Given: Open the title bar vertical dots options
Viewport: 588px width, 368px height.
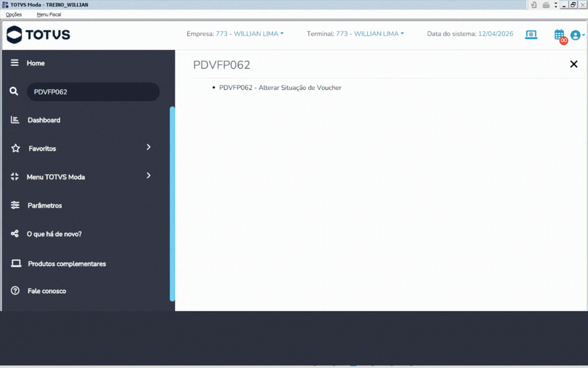Looking at the screenshot, I should (x=556, y=5).
